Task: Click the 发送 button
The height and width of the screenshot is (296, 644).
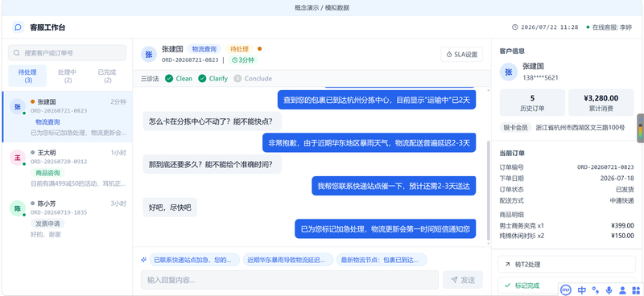Action: (462, 280)
